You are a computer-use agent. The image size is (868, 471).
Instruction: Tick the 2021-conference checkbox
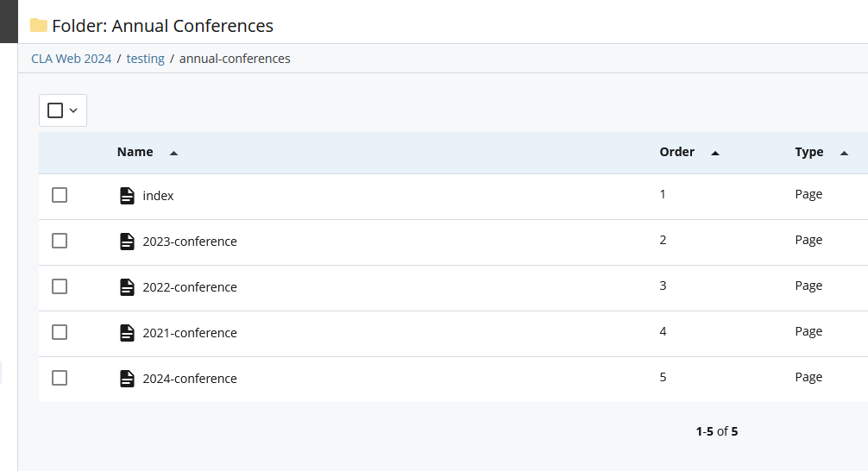tap(60, 332)
